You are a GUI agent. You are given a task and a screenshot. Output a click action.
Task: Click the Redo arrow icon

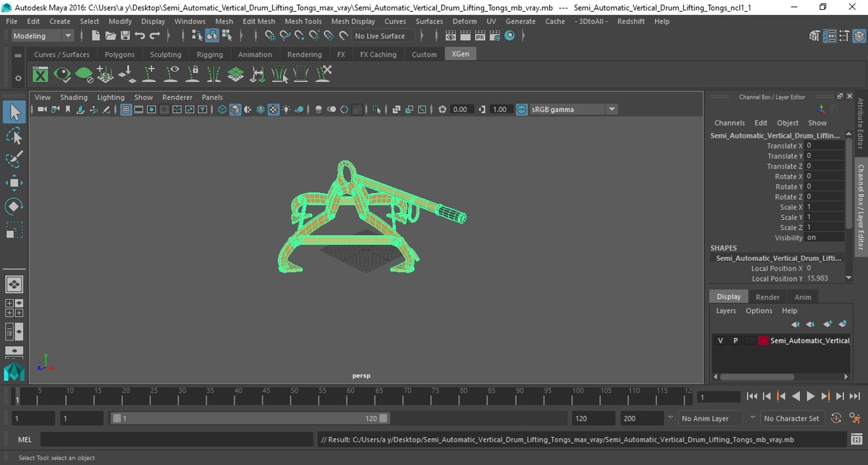tap(155, 36)
